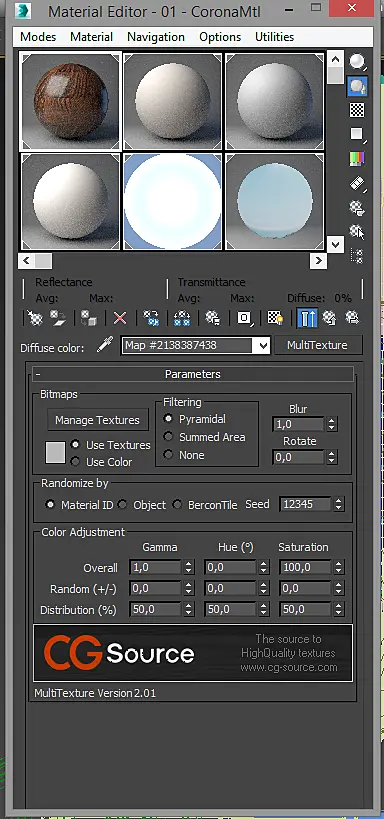Select the wood material sample slot
This screenshot has width=384, height=819.
71,101
